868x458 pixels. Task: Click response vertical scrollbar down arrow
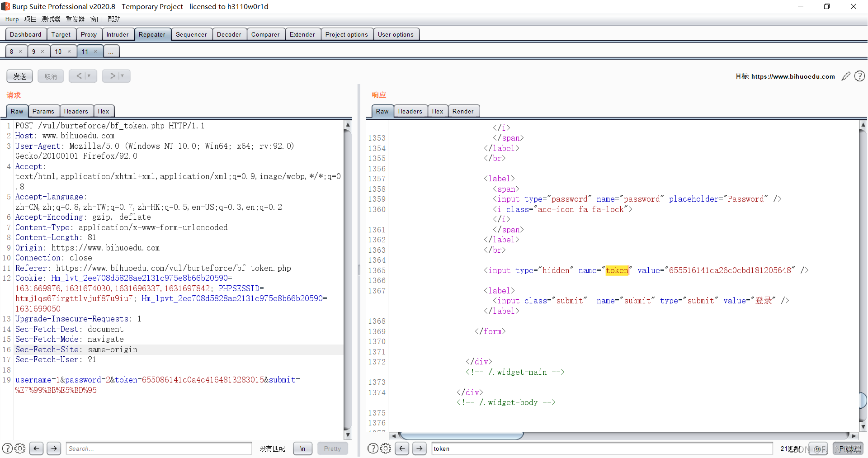(x=863, y=426)
